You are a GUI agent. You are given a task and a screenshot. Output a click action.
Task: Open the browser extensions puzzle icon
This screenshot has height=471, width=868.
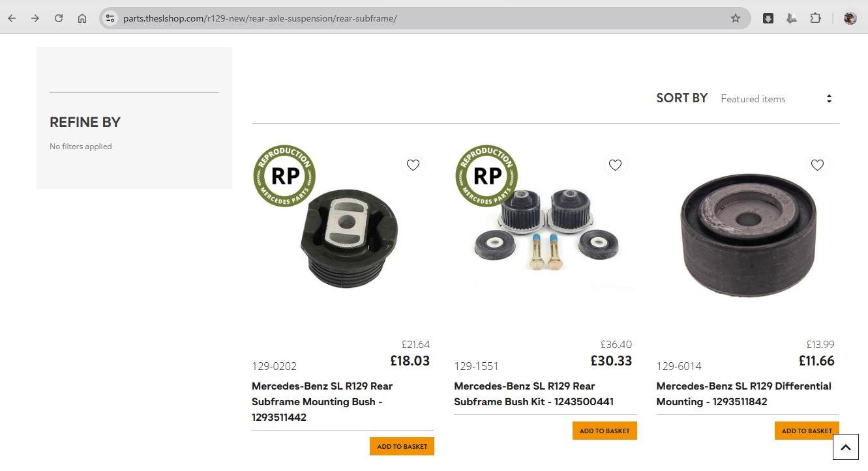(815, 18)
